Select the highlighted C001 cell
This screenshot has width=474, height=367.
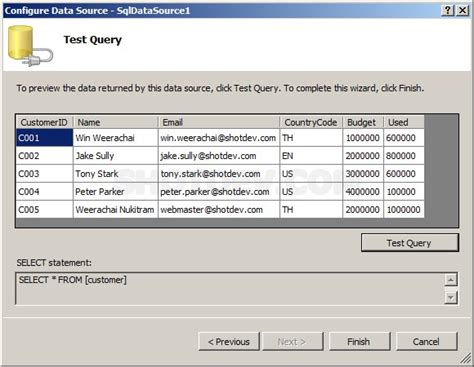click(44, 138)
